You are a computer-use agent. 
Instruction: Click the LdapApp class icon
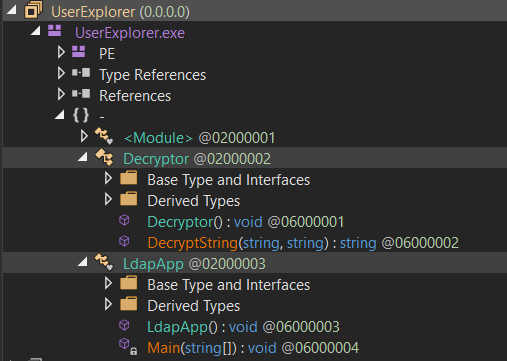[104, 262]
